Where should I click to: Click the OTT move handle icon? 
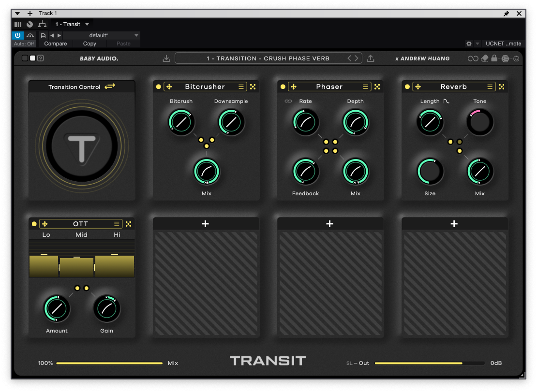45,224
